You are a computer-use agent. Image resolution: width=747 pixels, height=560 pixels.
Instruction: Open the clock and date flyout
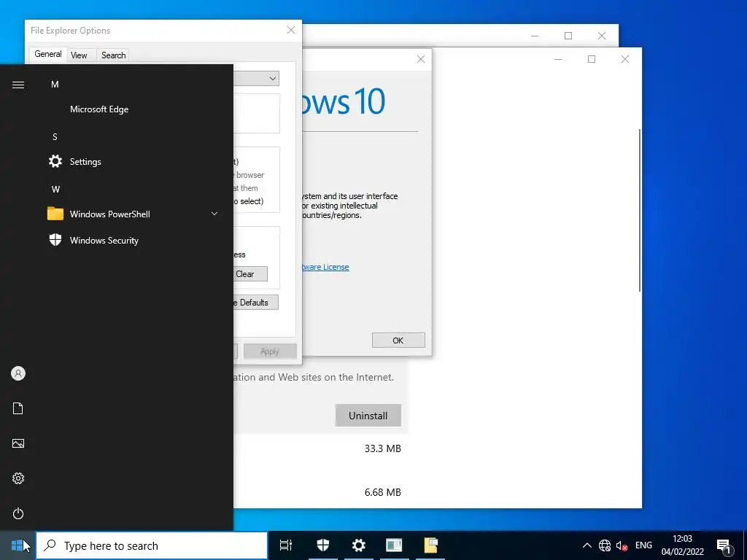682,545
